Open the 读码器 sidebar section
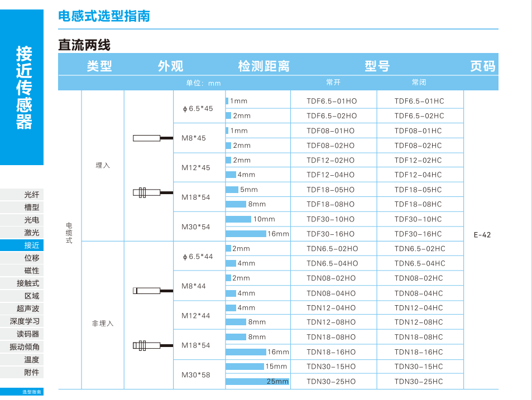This screenshot has width=532, height=400. 28,334
